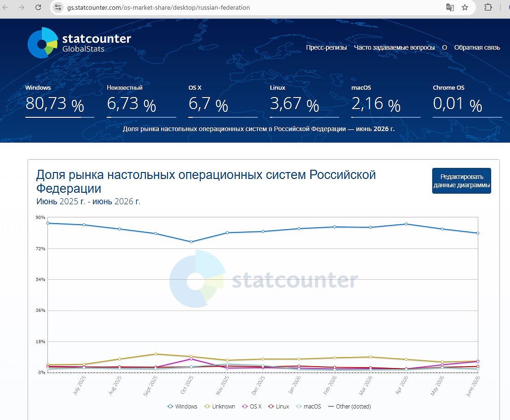
Task: Toggle OS X series in chart legend
Action: click(x=252, y=406)
